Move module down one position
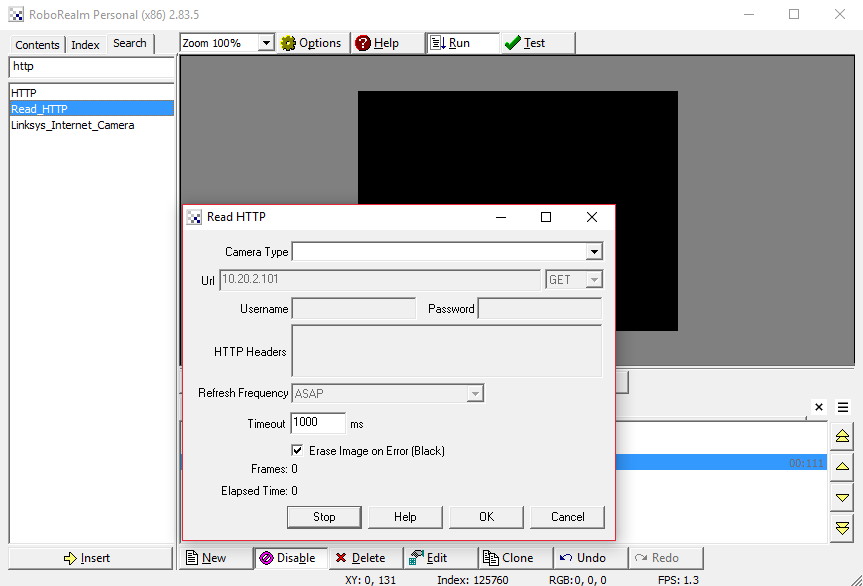The height and width of the screenshot is (586, 863). 842,497
